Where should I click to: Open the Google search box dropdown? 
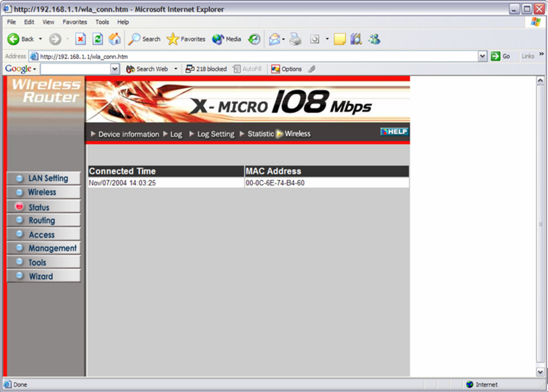click(115, 69)
